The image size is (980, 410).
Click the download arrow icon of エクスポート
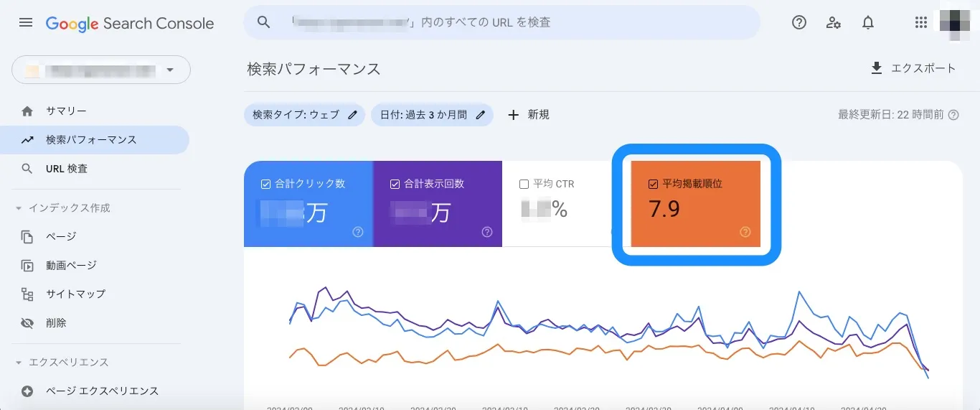[876, 68]
